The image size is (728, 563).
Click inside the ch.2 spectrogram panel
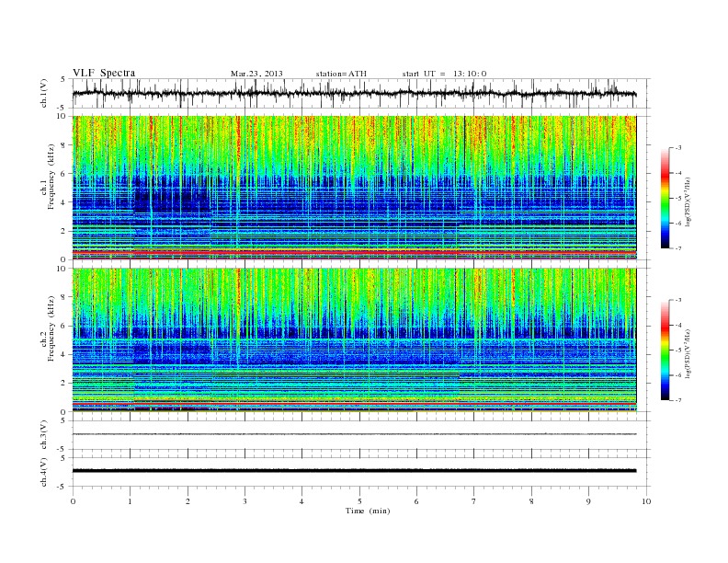(x=360, y=340)
